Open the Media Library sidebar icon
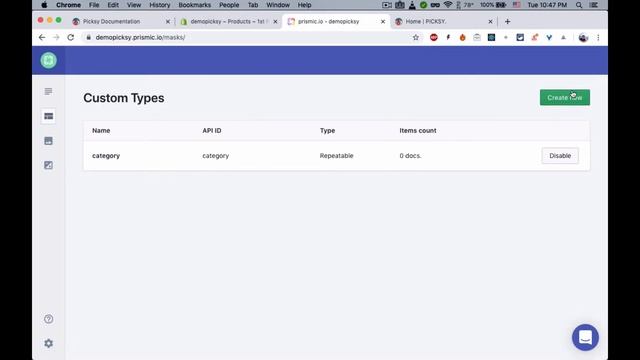This screenshot has height=360, width=640. tap(49, 141)
